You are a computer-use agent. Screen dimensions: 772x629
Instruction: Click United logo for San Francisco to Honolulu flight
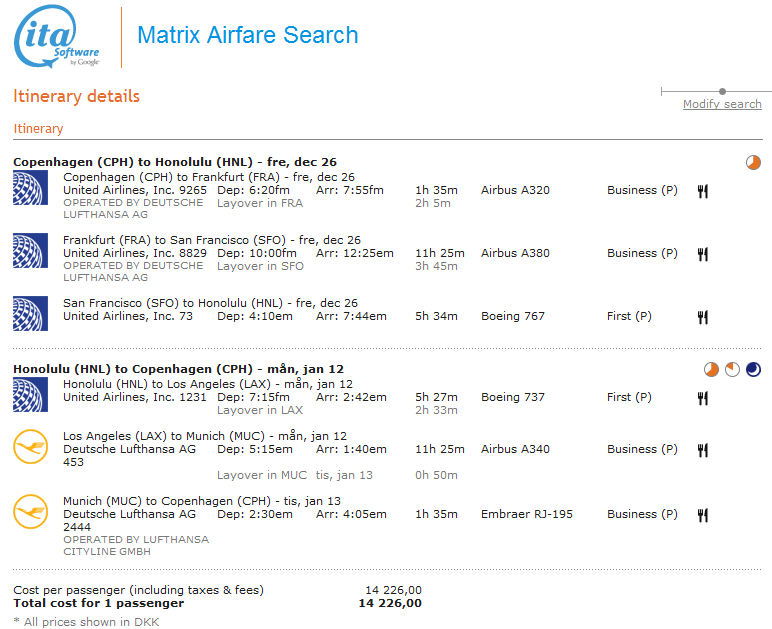click(x=31, y=313)
